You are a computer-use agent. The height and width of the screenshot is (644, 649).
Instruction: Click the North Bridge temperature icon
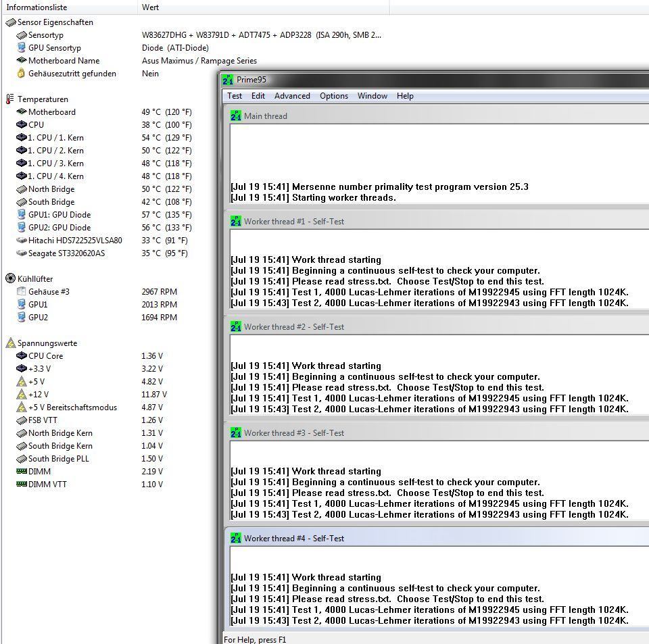click(x=22, y=189)
